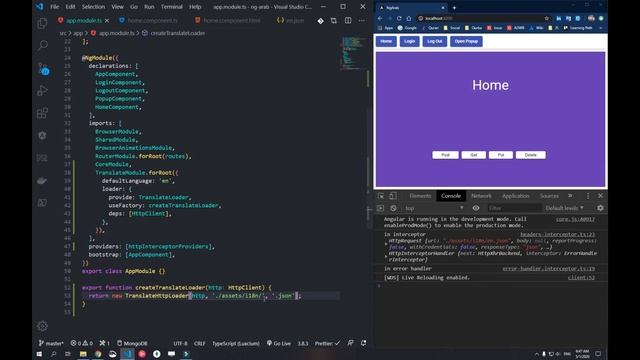Switch to en.json tab
This screenshot has height=360, width=640.
pyautogui.click(x=291, y=20)
